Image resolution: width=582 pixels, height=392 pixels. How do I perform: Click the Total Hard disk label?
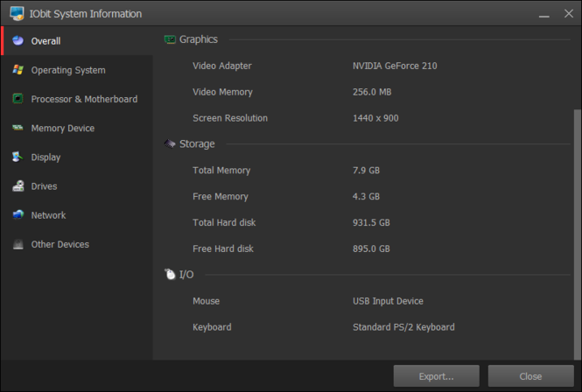point(224,222)
